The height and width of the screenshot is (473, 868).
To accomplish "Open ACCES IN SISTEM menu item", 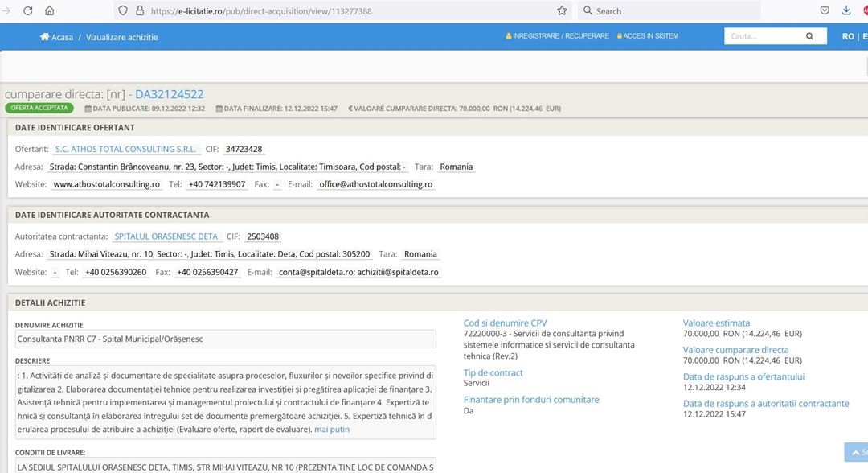I will point(648,36).
